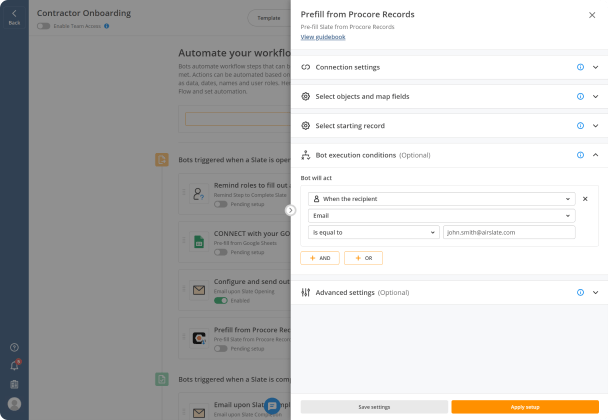Screen dimensions: 608x420
Task: Click the Template tab button
Action: click(269, 18)
